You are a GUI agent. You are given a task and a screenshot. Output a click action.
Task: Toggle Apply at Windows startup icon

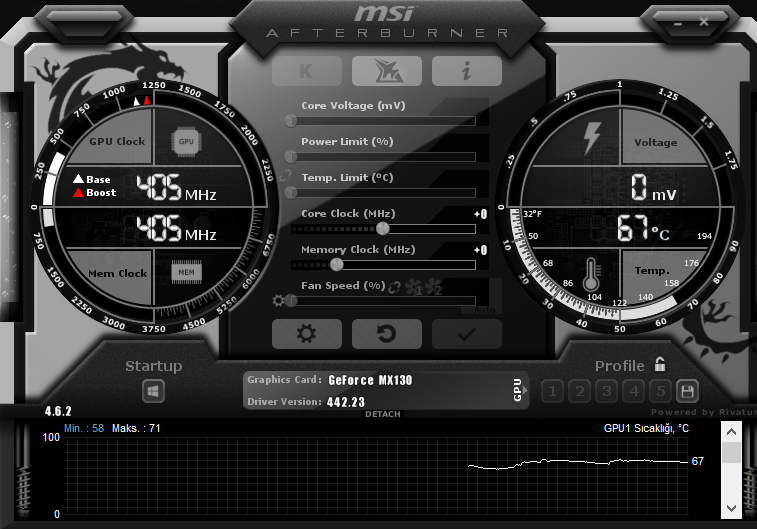coord(154,391)
